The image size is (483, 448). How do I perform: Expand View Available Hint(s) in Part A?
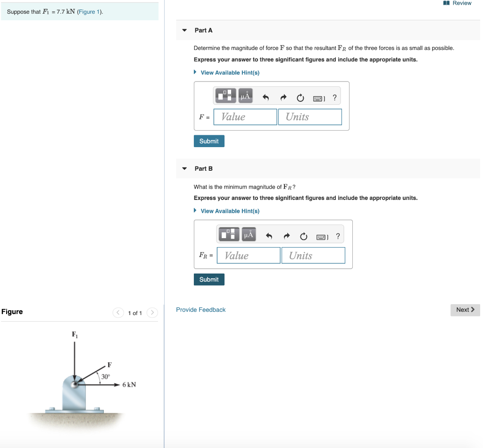click(x=227, y=72)
